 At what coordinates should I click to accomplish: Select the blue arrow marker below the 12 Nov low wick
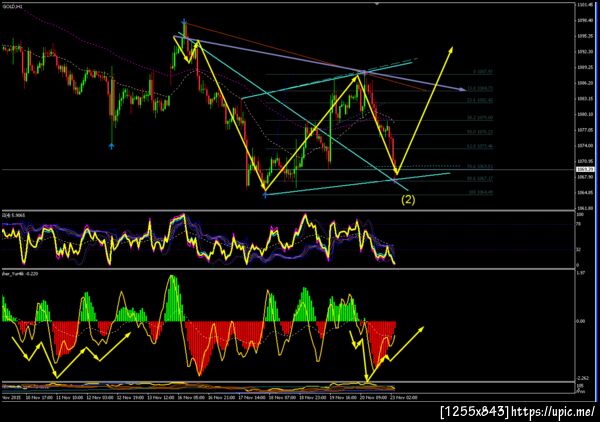coord(111,146)
